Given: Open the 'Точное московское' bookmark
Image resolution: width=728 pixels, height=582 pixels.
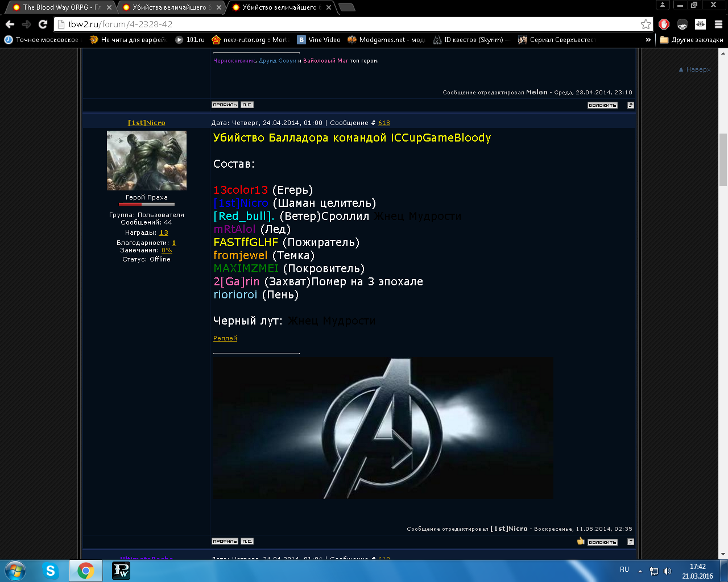Looking at the screenshot, I should coord(42,40).
